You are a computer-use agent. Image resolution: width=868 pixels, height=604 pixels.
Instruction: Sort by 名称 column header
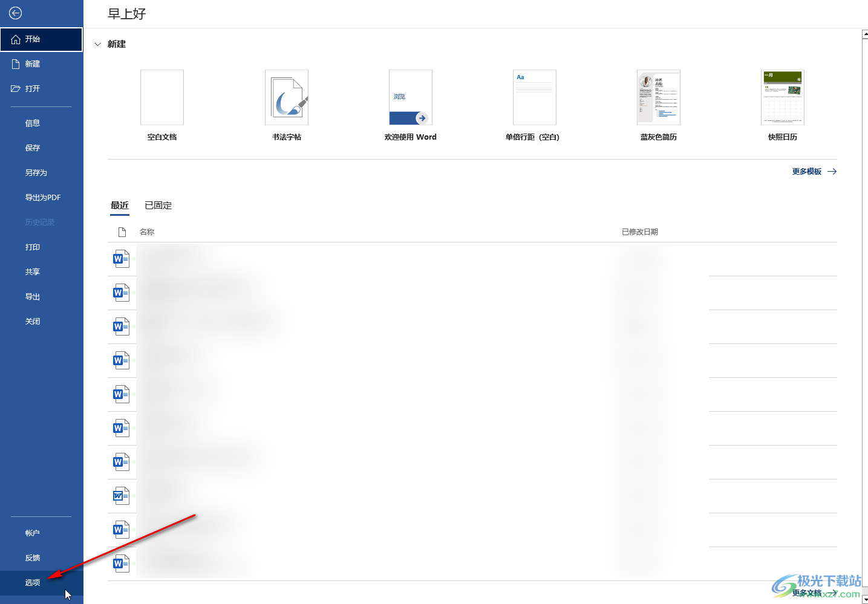point(147,232)
